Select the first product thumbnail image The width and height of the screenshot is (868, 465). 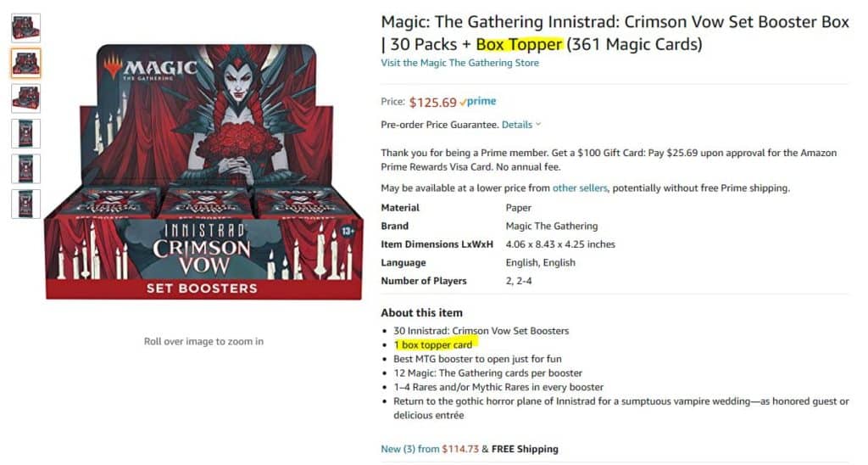(x=25, y=28)
